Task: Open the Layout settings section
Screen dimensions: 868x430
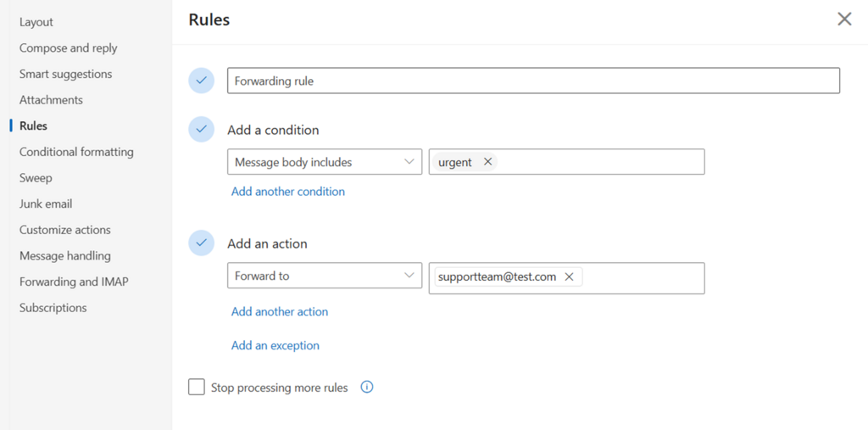Action: (36, 22)
